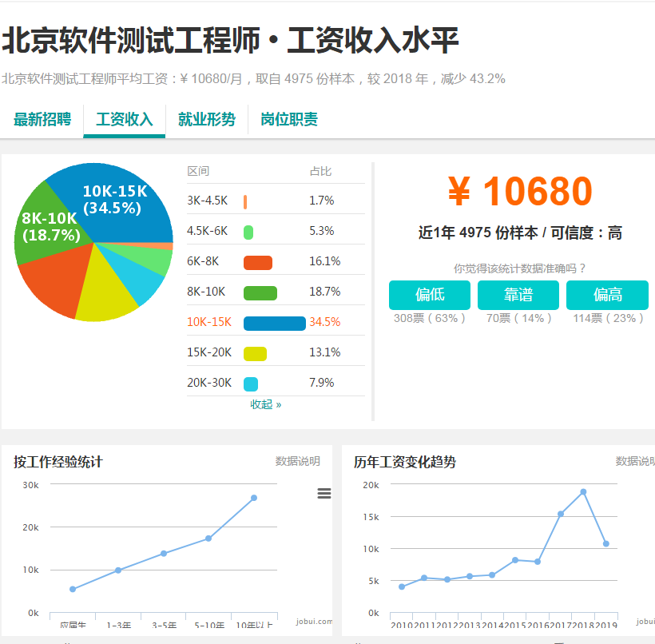Vote 靠谱 on the salary statistics

518,295
